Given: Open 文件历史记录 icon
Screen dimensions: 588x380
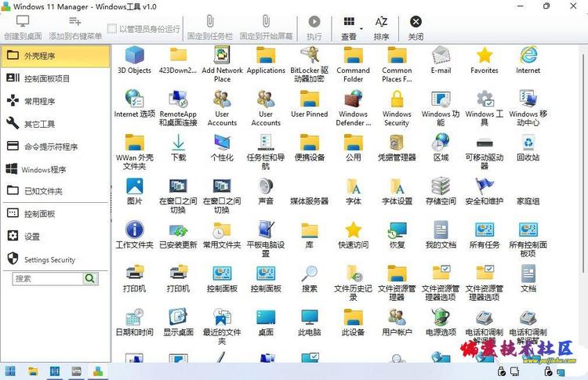Looking at the screenshot, I should pos(354,283).
